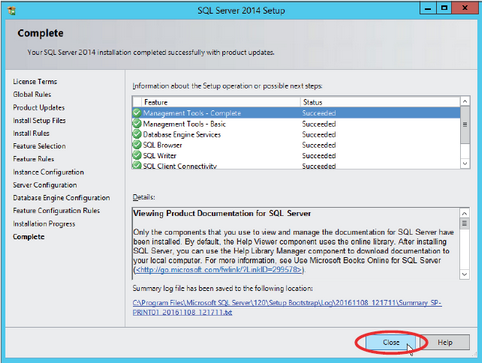Click the Feature Selection step
This screenshot has width=482, height=363.
click(x=39, y=146)
